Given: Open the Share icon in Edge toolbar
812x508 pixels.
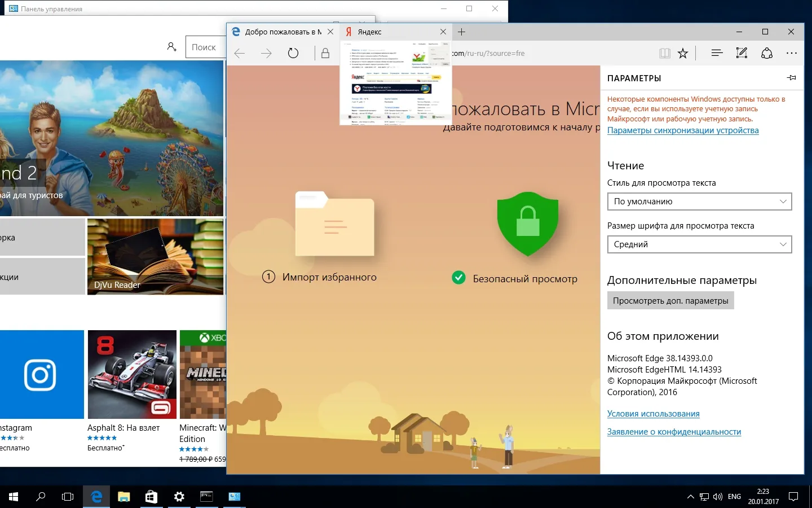Looking at the screenshot, I should [x=767, y=53].
